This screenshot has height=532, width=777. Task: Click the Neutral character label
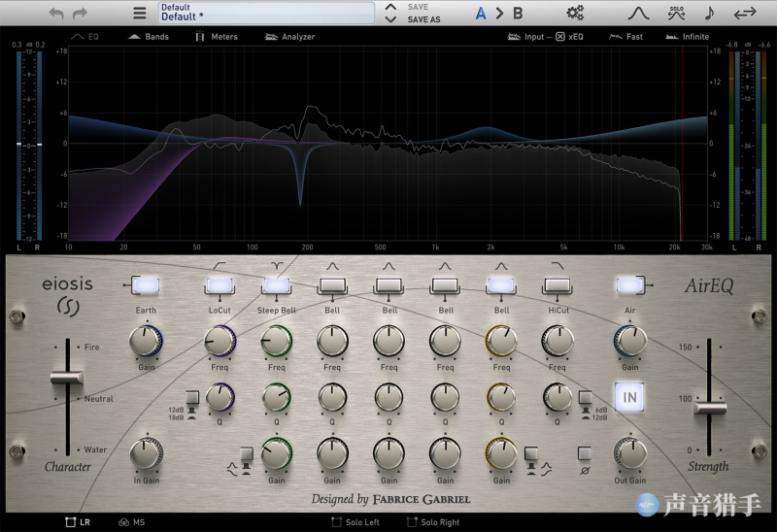point(99,399)
